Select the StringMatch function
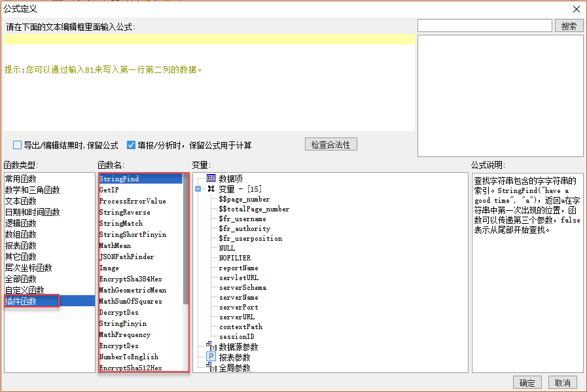The width and height of the screenshot is (587, 392). [141, 223]
